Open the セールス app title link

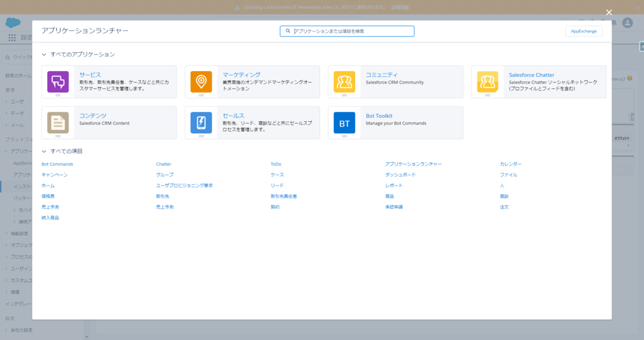pos(233,116)
